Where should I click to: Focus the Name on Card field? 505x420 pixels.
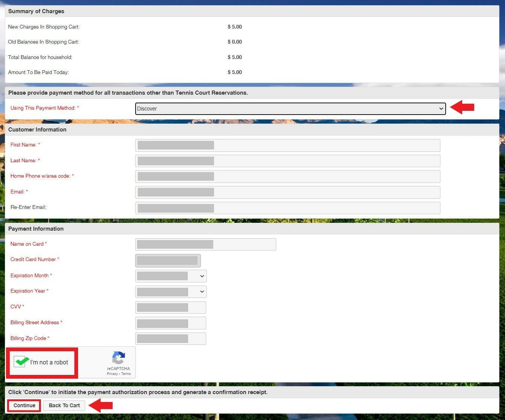click(x=205, y=245)
